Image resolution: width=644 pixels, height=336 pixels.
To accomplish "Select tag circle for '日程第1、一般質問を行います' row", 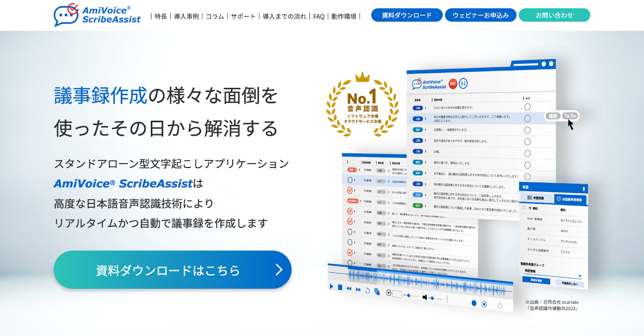I will [x=527, y=130].
